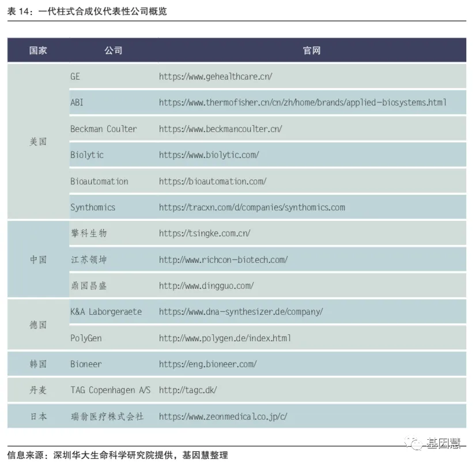
Task: Visit the www.dingguo.com URL
Action: 206,286
